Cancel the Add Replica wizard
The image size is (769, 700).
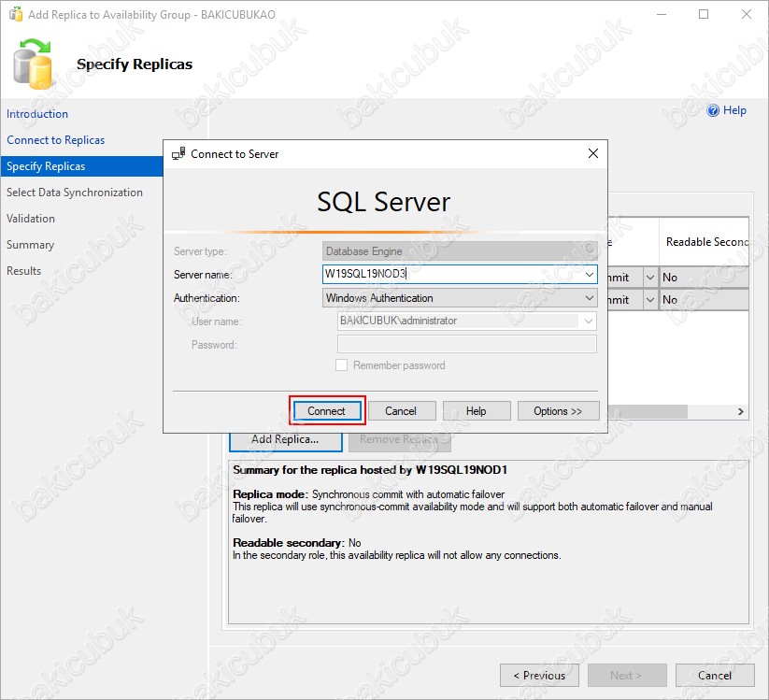point(715,676)
